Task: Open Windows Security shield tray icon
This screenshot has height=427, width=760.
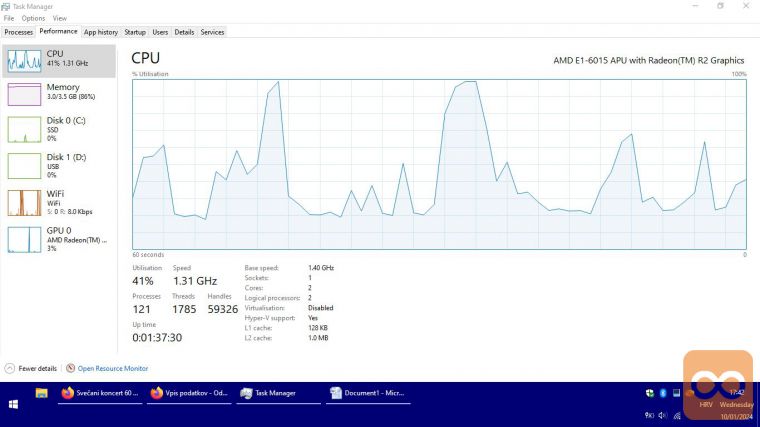Action: 650,393
